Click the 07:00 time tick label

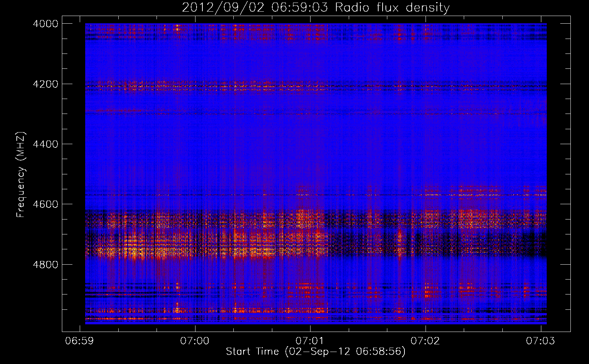tap(195, 341)
